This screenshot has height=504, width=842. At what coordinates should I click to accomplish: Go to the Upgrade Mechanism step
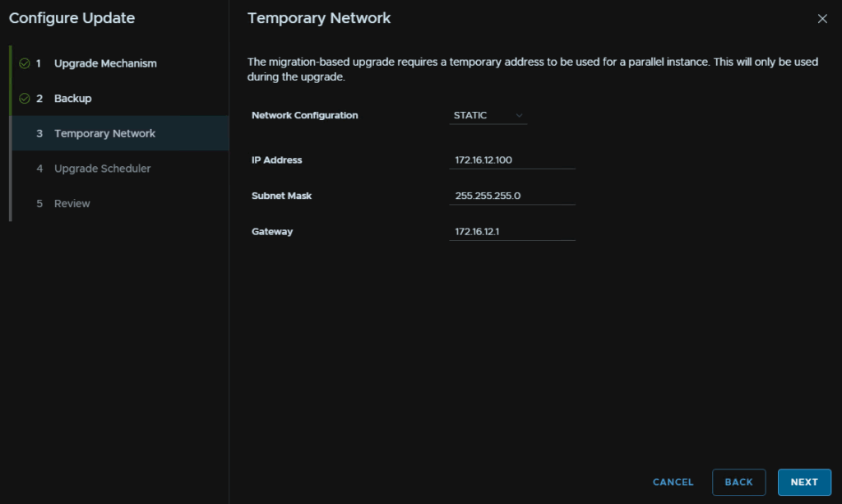[105, 63]
